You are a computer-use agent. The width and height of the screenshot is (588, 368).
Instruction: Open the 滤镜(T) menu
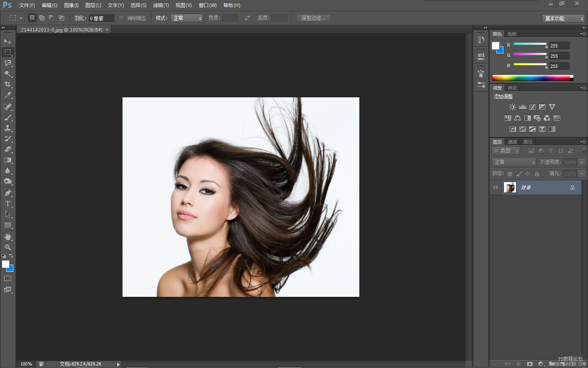click(x=161, y=5)
